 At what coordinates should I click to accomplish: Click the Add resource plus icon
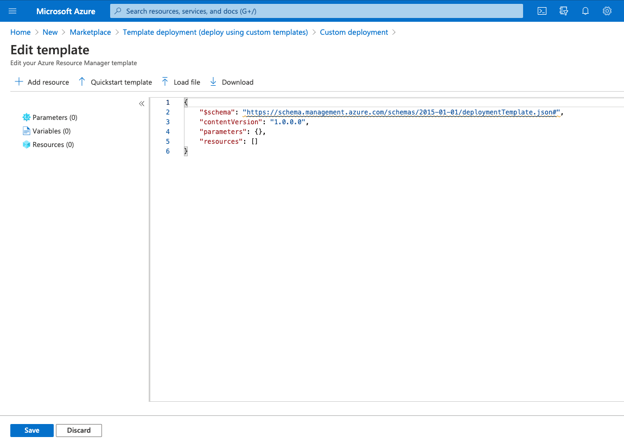click(19, 82)
